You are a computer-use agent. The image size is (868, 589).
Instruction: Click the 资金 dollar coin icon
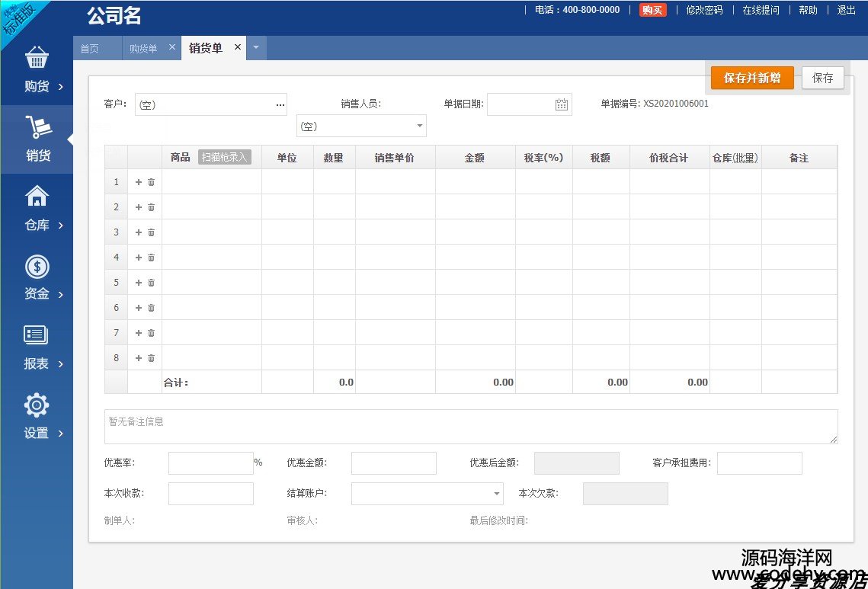(x=37, y=267)
